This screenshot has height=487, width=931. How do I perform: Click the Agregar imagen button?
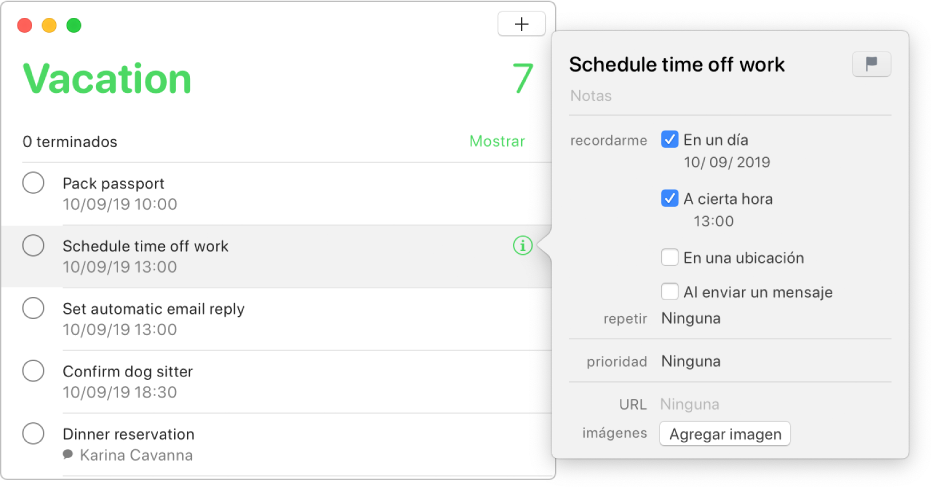pos(725,434)
